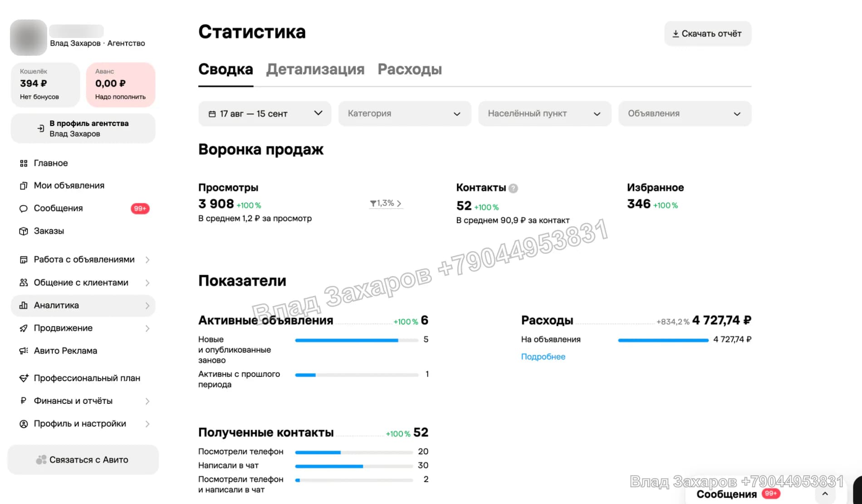Click the Заказы box icon
This screenshot has width=862, height=504.
click(x=24, y=231)
